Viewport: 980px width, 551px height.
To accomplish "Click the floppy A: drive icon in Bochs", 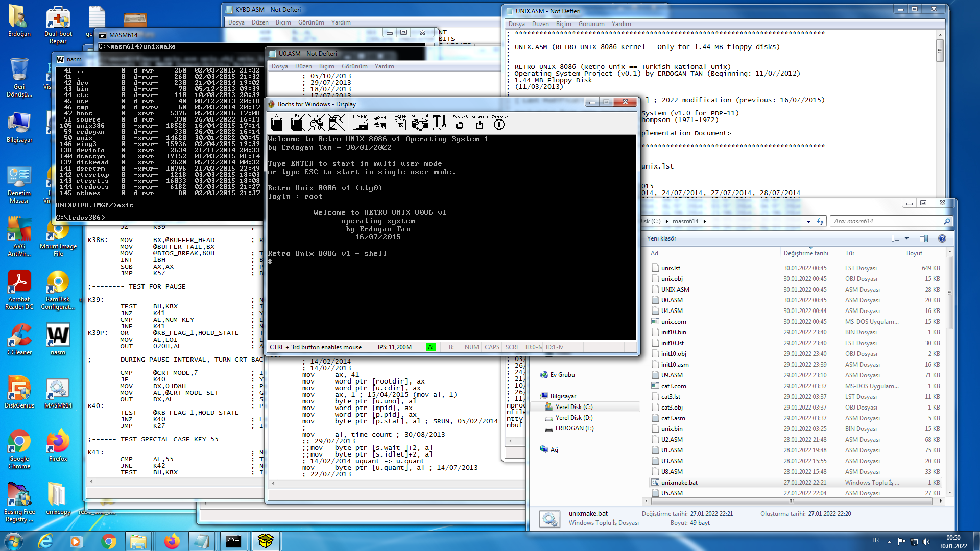I will pos(277,123).
